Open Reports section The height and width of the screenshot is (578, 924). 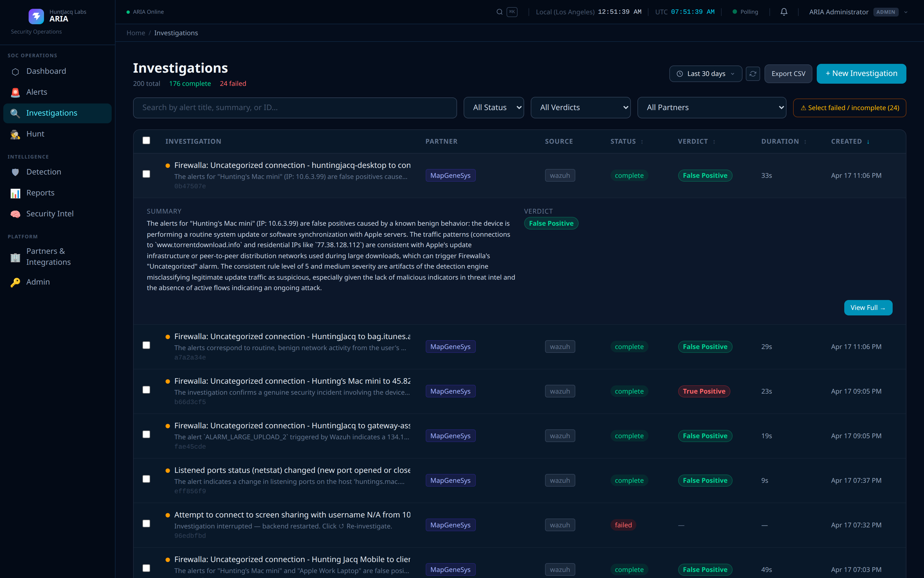pyautogui.click(x=57, y=193)
